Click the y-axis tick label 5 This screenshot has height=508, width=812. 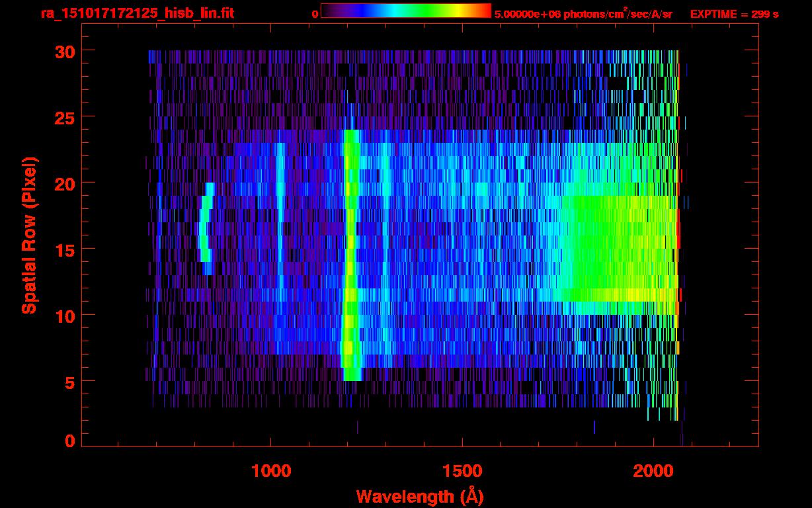tap(69, 382)
